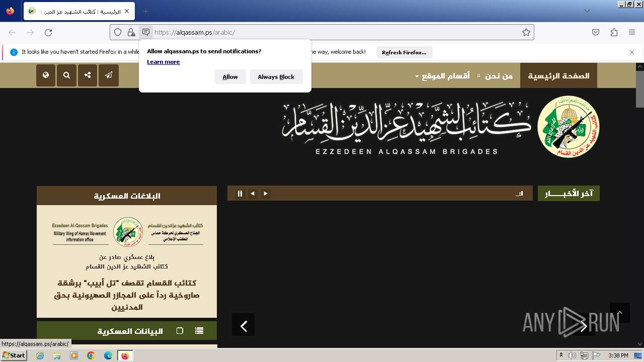
Task: Open the media player taskbar icon
Action: tap(74, 355)
